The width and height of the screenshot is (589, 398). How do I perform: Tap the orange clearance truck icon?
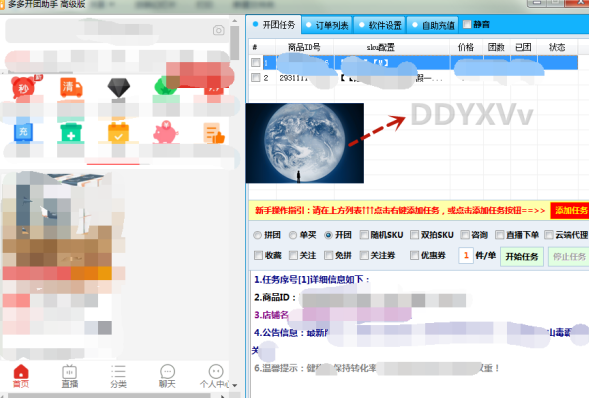71,87
